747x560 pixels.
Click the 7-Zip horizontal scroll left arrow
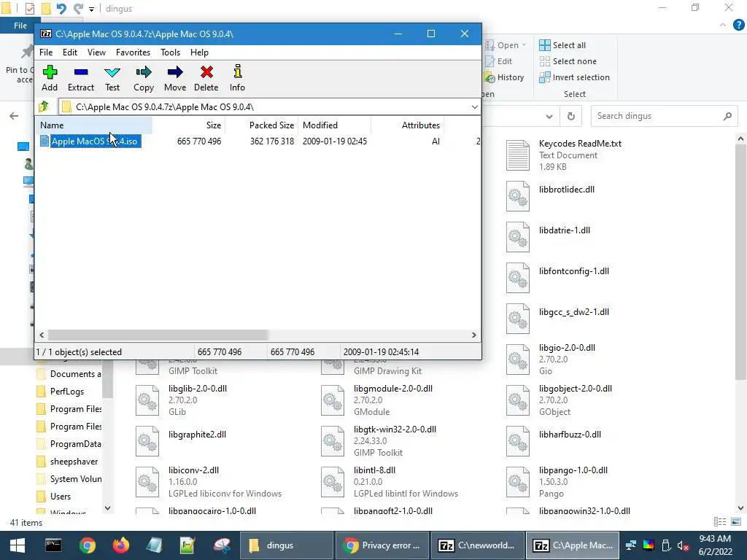point(42,335)
